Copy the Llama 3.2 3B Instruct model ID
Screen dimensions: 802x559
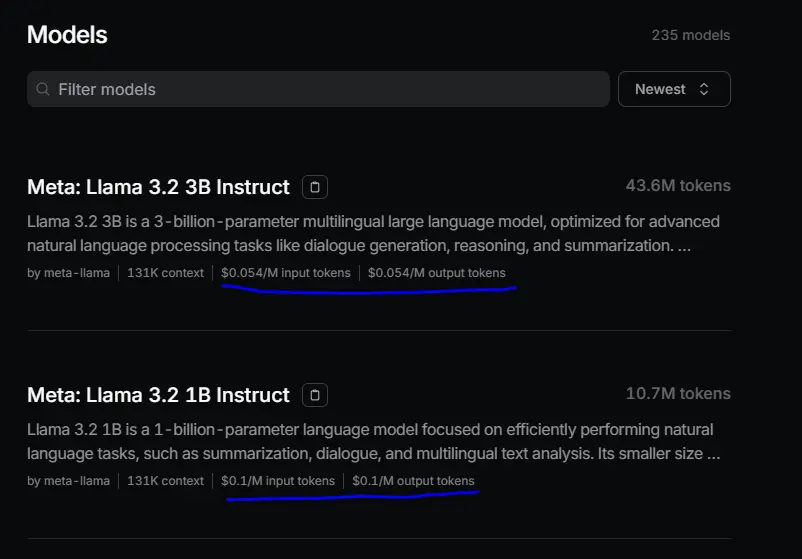(315, 187)
